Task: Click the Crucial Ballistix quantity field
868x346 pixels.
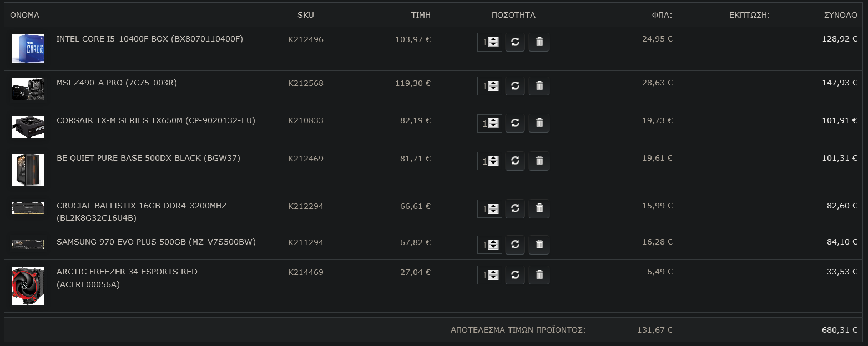Action: (489, 208)
